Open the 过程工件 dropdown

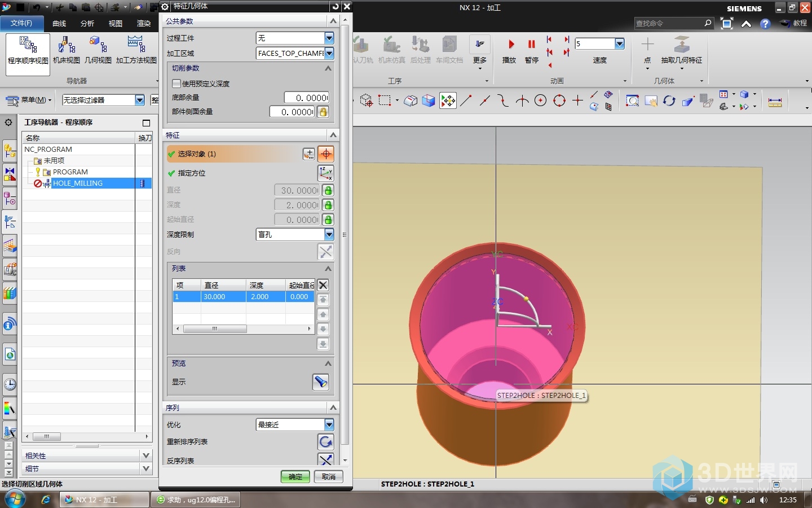click(x=329, y=38)
